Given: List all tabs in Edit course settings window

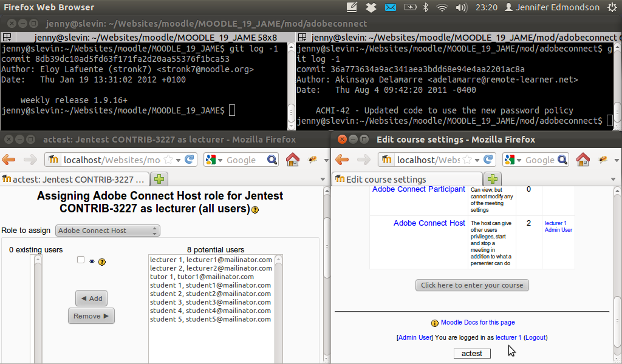Looking at the screenshot, I should coord(613,180).
